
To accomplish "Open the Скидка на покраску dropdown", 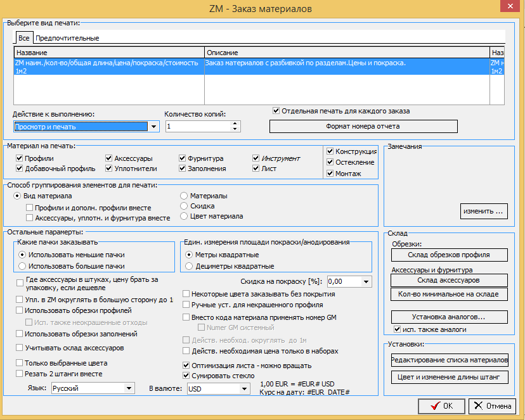I will (366, 281).
